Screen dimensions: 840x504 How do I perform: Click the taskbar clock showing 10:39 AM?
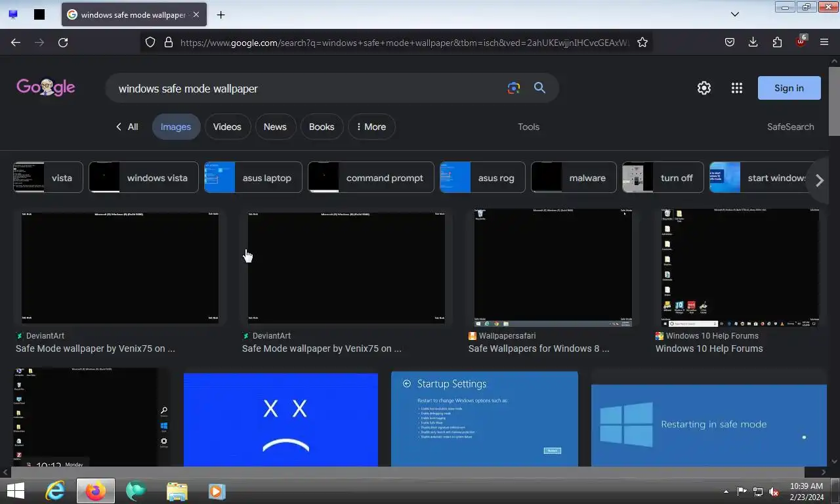pos(807,492)
